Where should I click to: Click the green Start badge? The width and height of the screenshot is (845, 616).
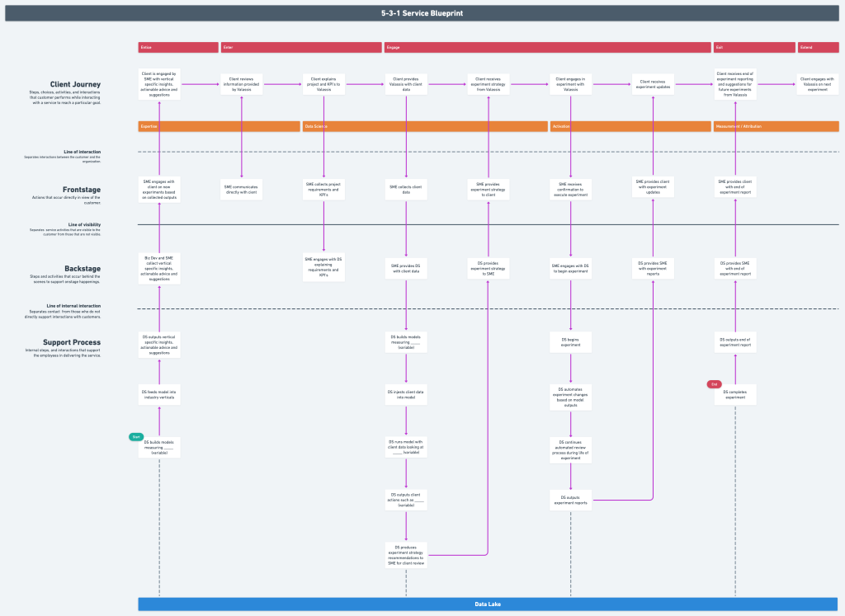(x=135, y=436)
